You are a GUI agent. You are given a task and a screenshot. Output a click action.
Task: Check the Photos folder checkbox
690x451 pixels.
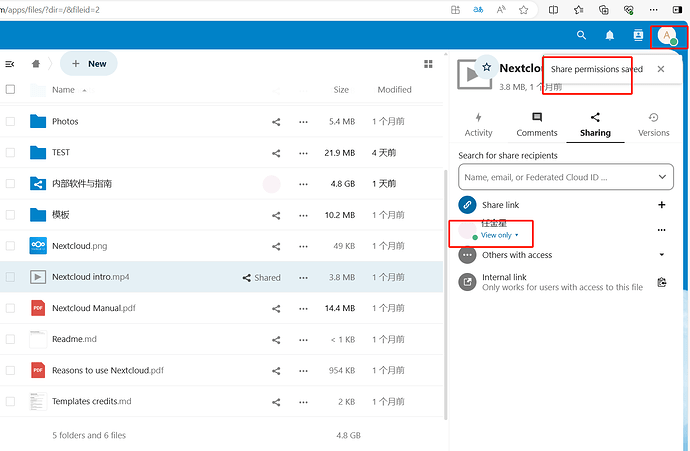(x=10, y=121)
